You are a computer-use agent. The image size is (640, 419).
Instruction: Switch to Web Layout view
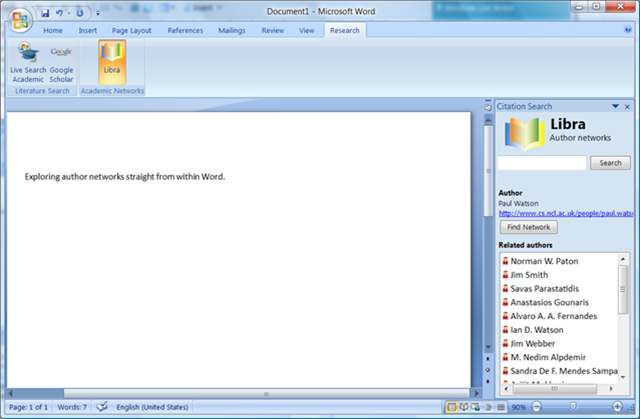(x=476, y=407)
